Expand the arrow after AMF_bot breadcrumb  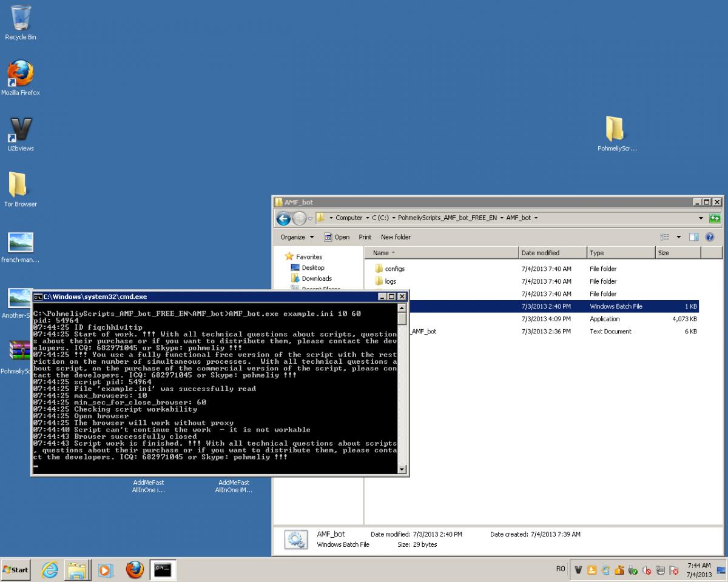(x=536, y=218)
